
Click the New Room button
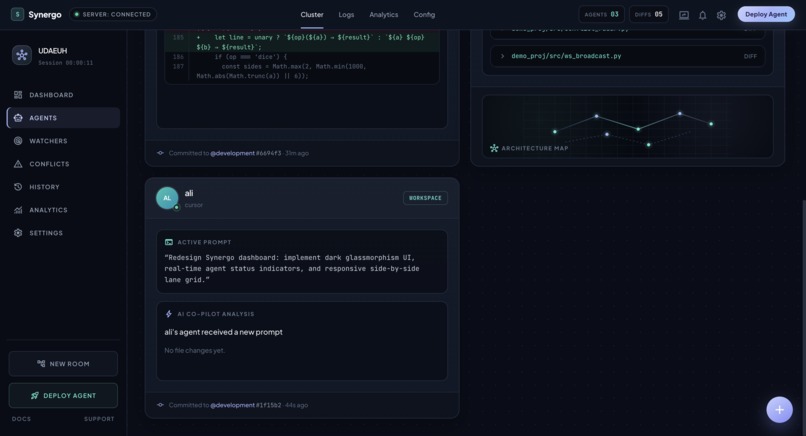[63, 364]
